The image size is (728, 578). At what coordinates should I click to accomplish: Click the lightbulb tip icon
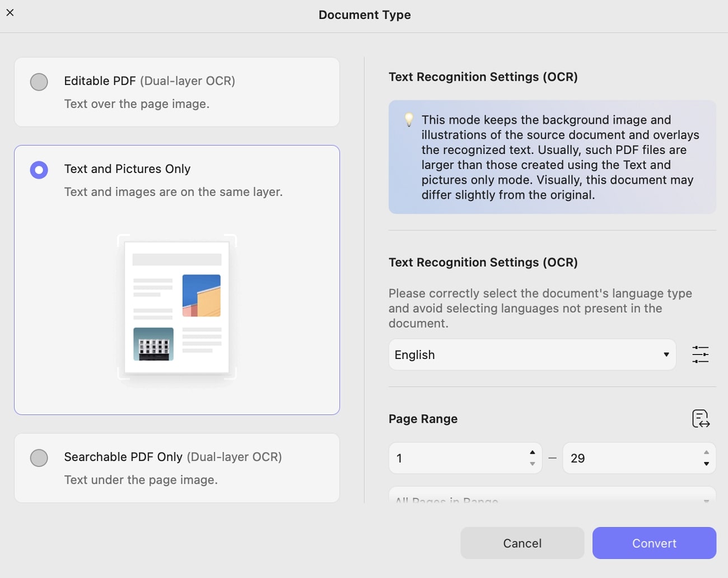[409, 119]
